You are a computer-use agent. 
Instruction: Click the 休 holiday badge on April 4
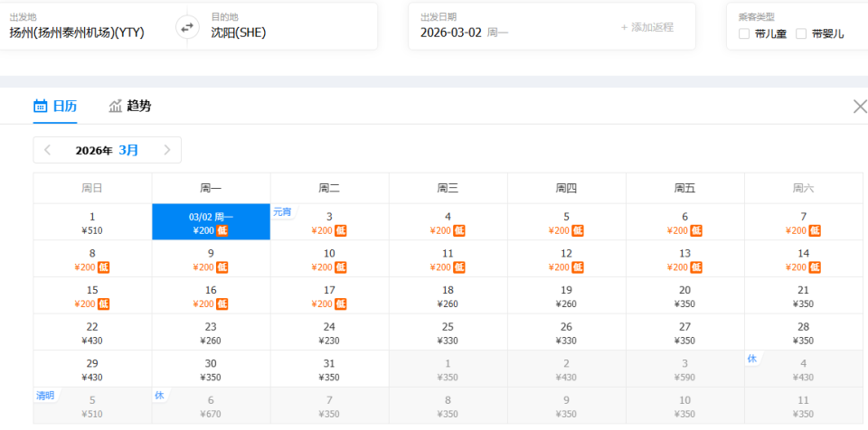pyautogui.click(x=751, y=359)
